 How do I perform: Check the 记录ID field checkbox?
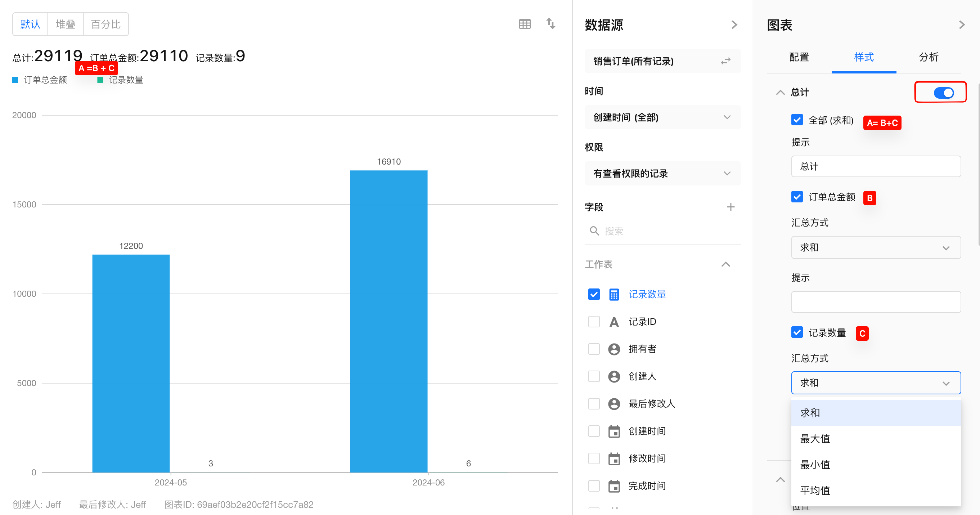(594, 322)
